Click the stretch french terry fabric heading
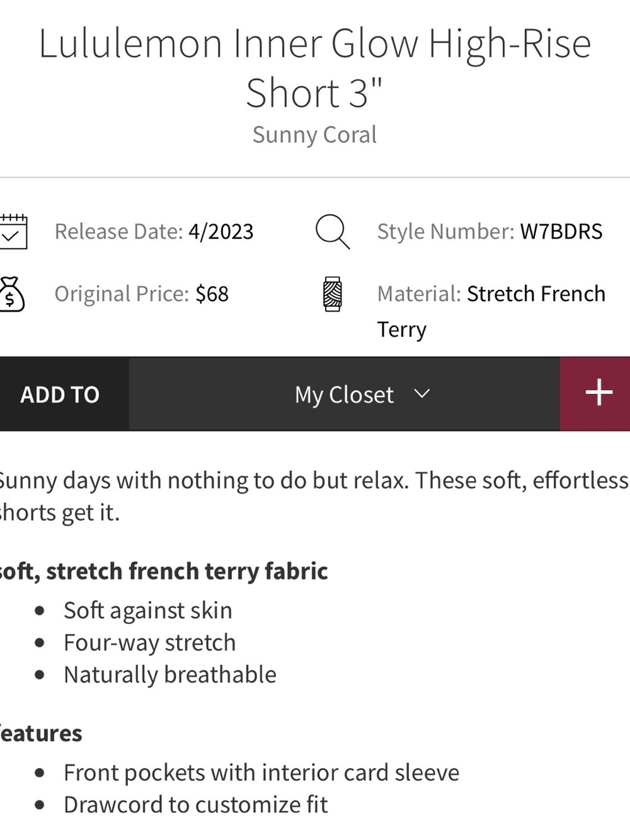630x840 pixels. pyautogui.click(x=164, y=571)
